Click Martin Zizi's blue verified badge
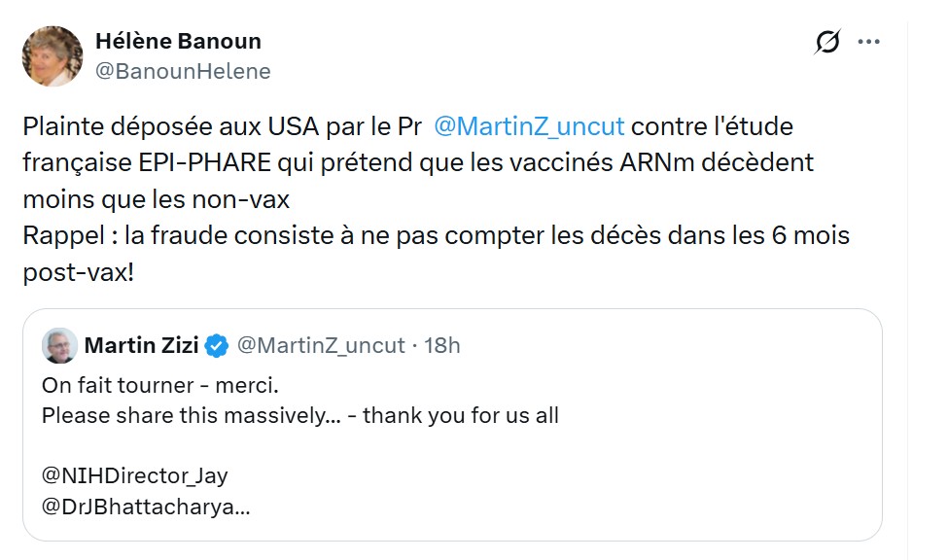 point(217,345)
